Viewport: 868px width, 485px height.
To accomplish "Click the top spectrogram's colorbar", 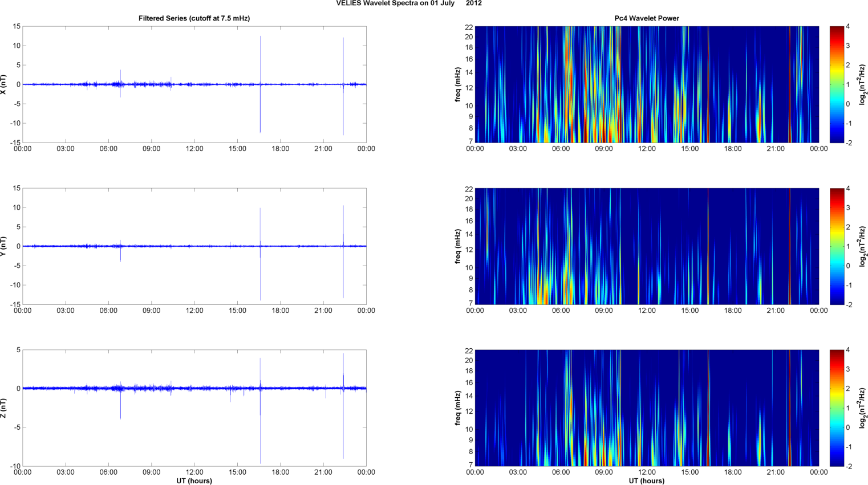I will (x=836, y=84).
